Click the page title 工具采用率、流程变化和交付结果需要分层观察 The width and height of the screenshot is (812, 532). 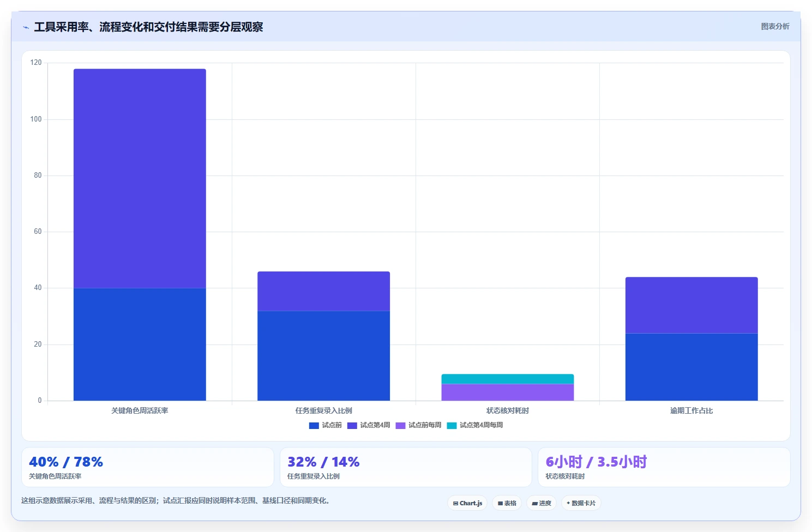(x=148, y=27)
